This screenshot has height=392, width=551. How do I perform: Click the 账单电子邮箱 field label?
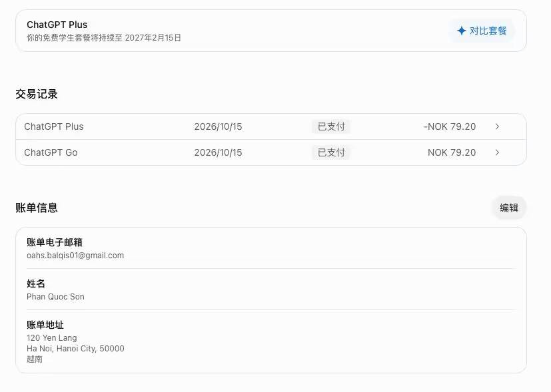tap(55, 242)
